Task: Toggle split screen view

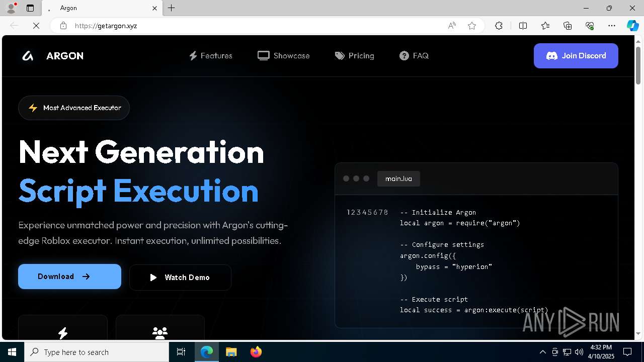Action: point(523,26)
